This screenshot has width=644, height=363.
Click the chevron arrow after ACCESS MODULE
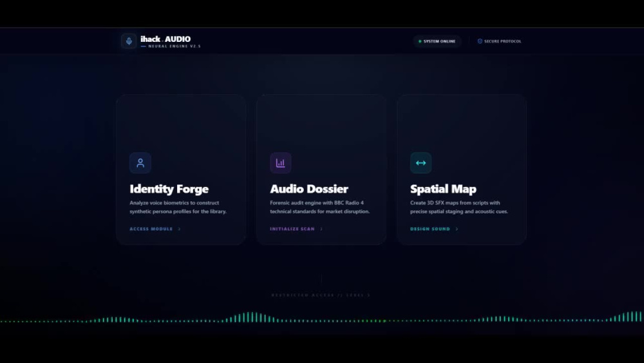[179, 229]
